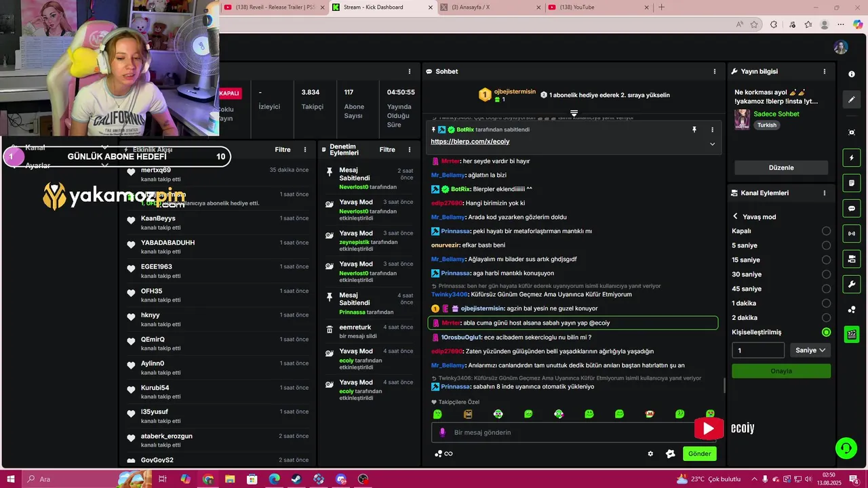
Task: Select 30 saniye slow mode option
Action: click(x=826, y=274)
